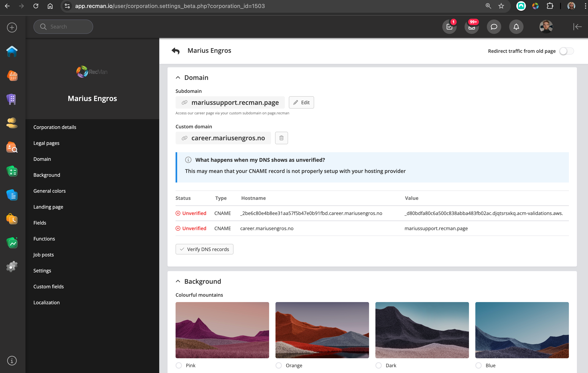Collapse the Domain section

click(x=178, y=78)
